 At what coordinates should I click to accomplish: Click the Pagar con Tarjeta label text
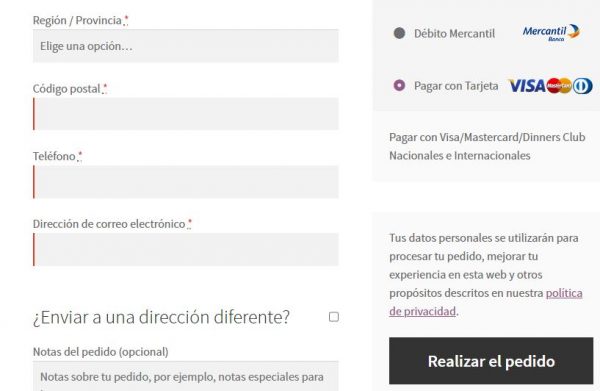pos(456,86)
